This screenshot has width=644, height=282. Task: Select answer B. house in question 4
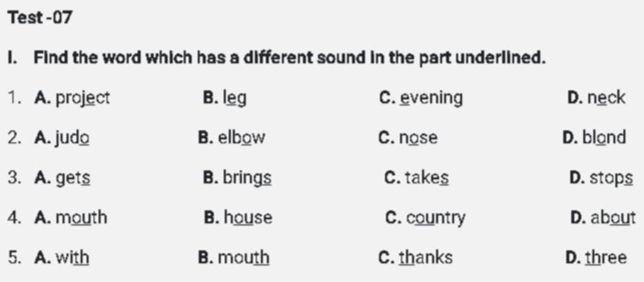point(238,218)
